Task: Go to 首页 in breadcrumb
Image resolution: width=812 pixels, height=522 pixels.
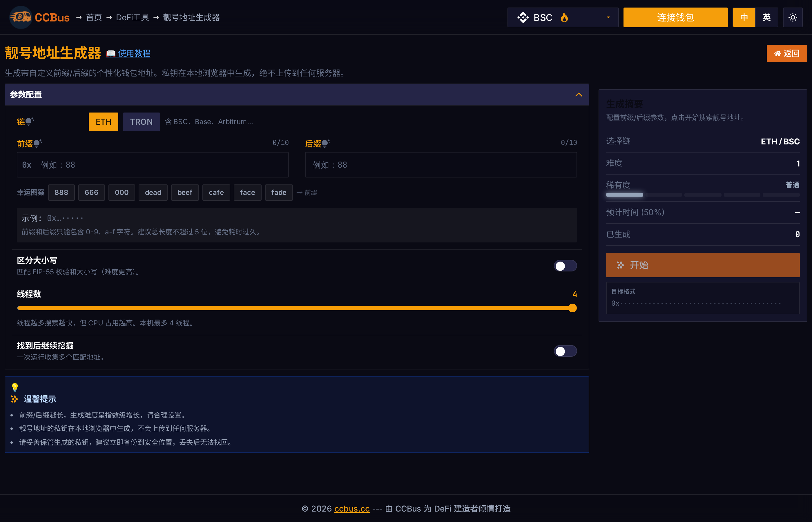Action: [94, 17]
